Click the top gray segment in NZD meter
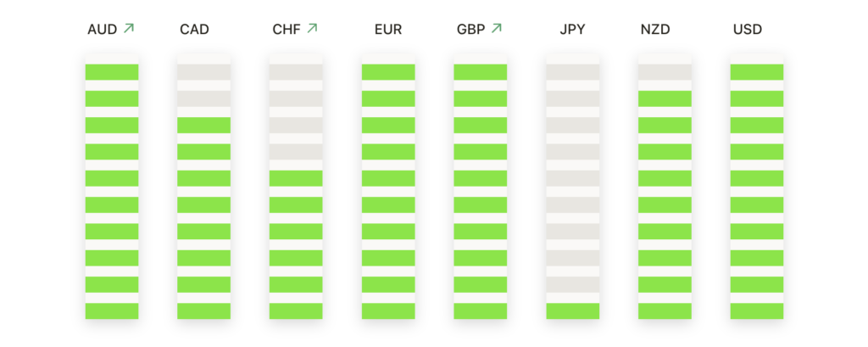868x347 pixels. (x=665, y=72)
